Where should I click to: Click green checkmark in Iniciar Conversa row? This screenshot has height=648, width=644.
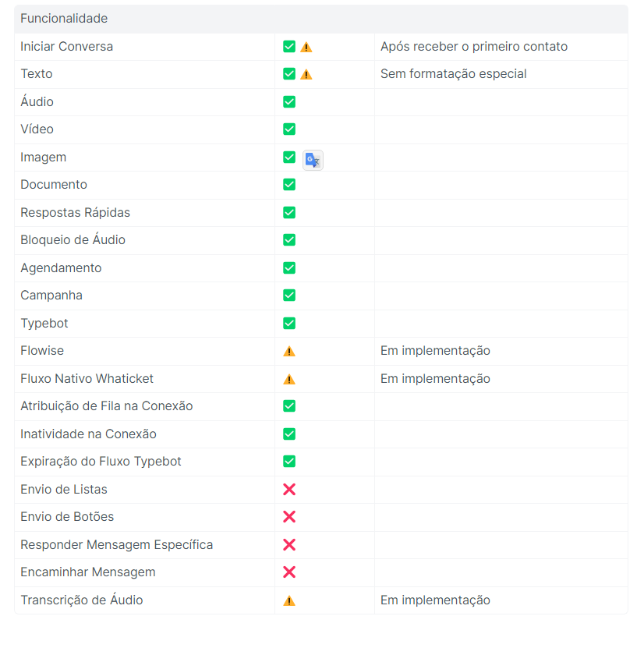coord(289,47)
